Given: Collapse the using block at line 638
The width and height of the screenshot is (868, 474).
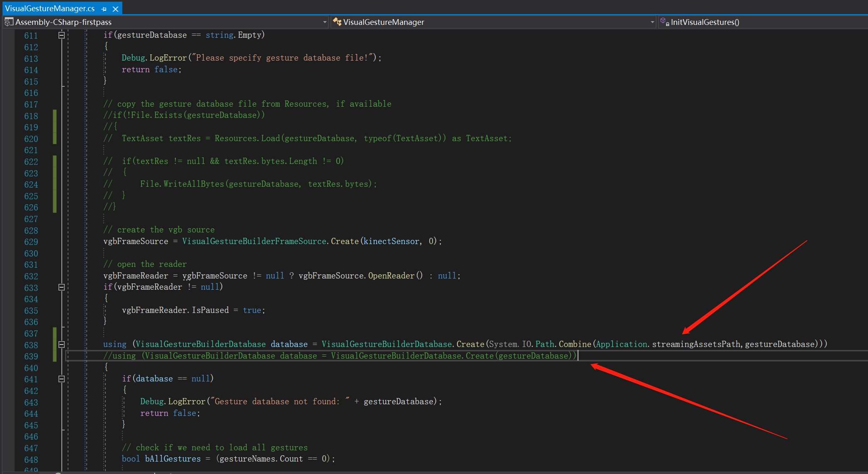Looking at the screenshot, I should (x=61, y=345).
